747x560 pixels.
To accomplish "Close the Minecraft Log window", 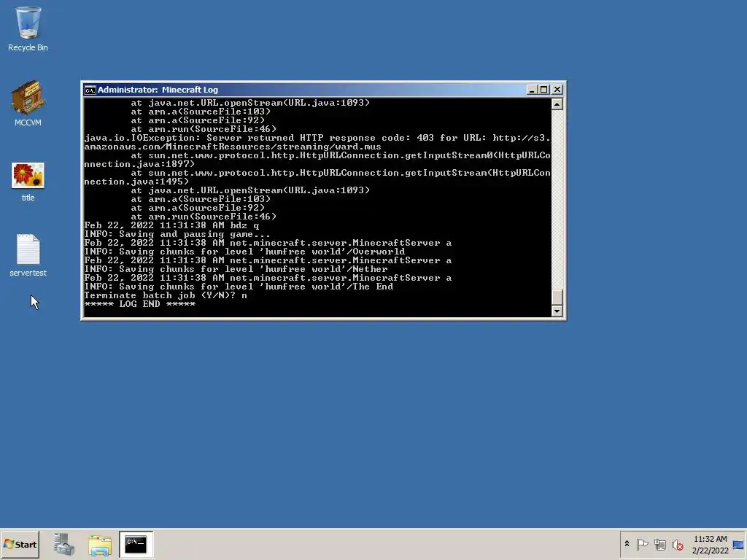I will tap(557, 90).
